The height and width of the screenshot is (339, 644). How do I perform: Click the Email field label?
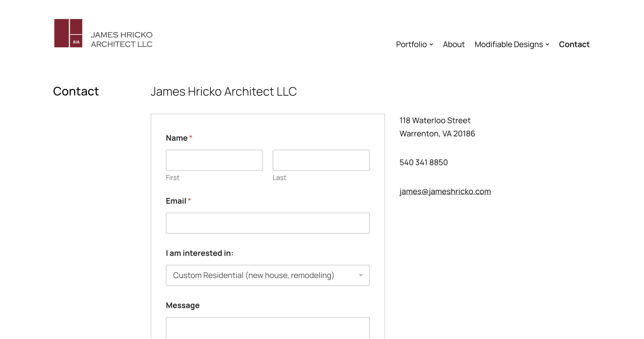click(176, 201)
